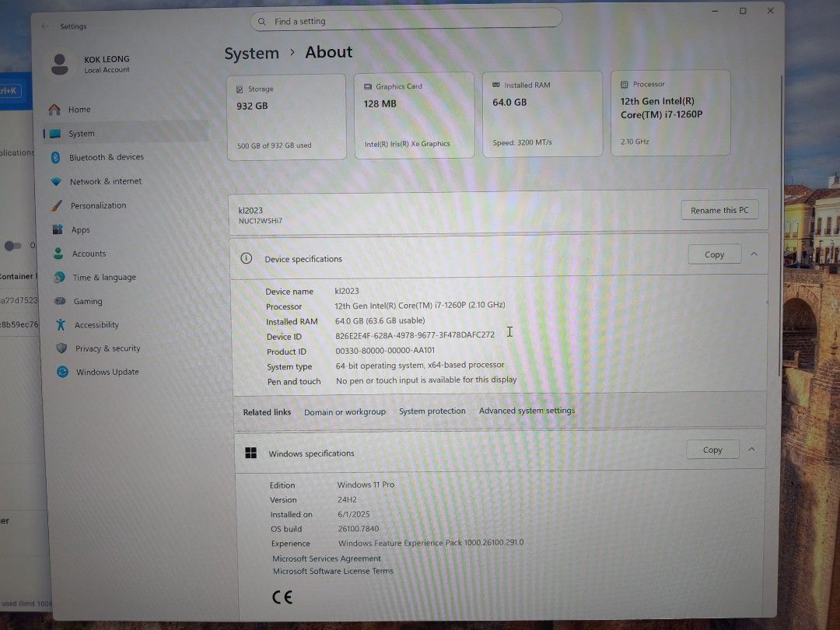Click the Accounts person icon

[58, 254]
